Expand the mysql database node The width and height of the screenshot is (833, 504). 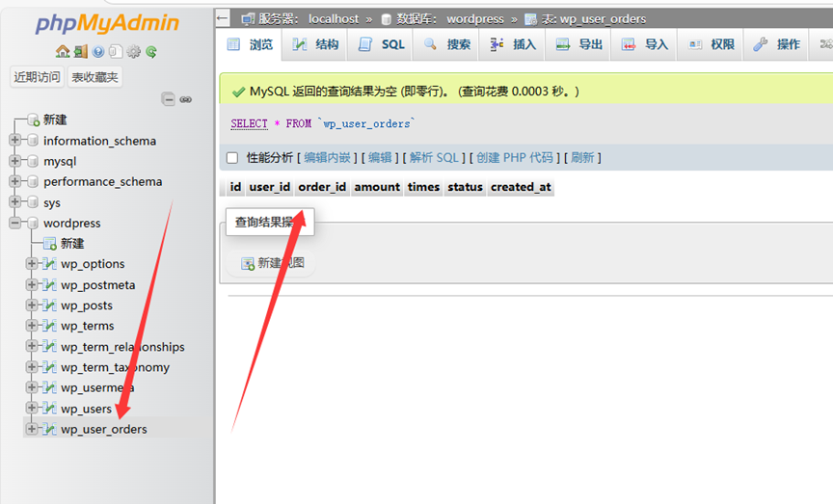(x=15, y=161)
